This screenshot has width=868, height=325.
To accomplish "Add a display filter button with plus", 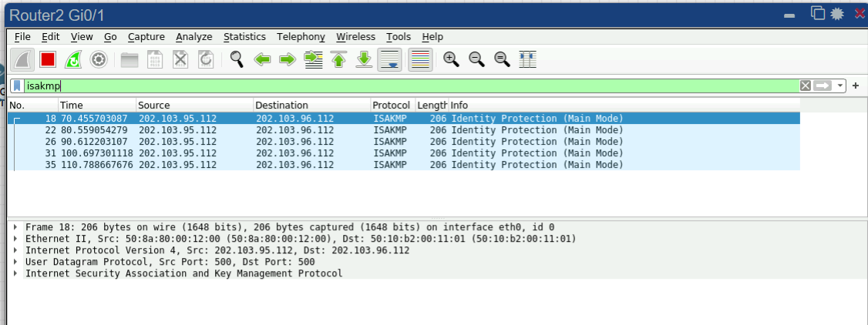I will pos(856,85).
